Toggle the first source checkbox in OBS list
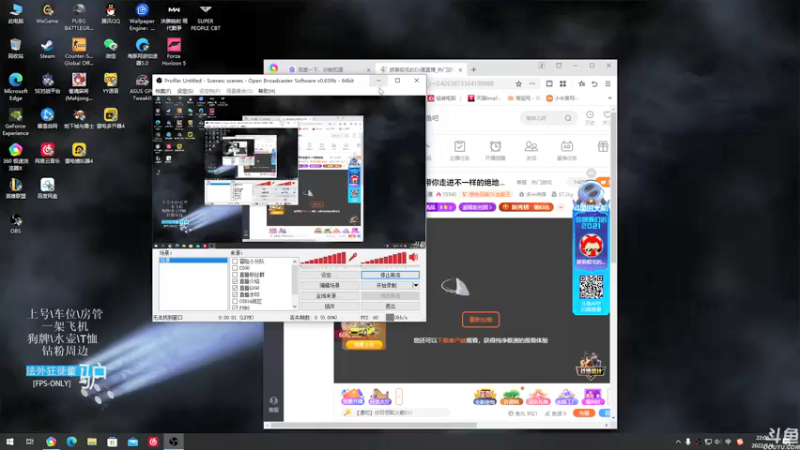Viewport: 800px width, 450px height. [235, 261]
